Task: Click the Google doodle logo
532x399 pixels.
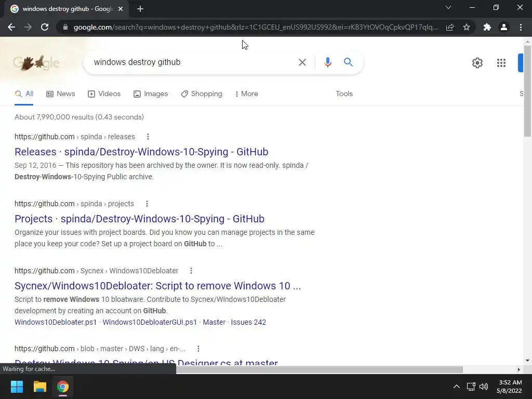Action: pos(36,63)
